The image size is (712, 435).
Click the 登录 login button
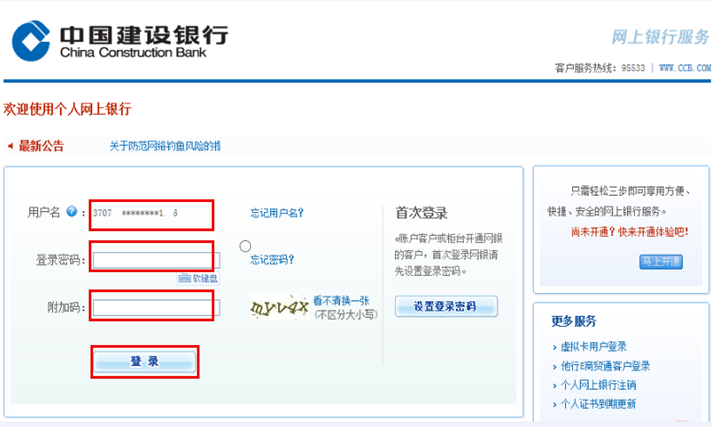click(x=145, y=361)
